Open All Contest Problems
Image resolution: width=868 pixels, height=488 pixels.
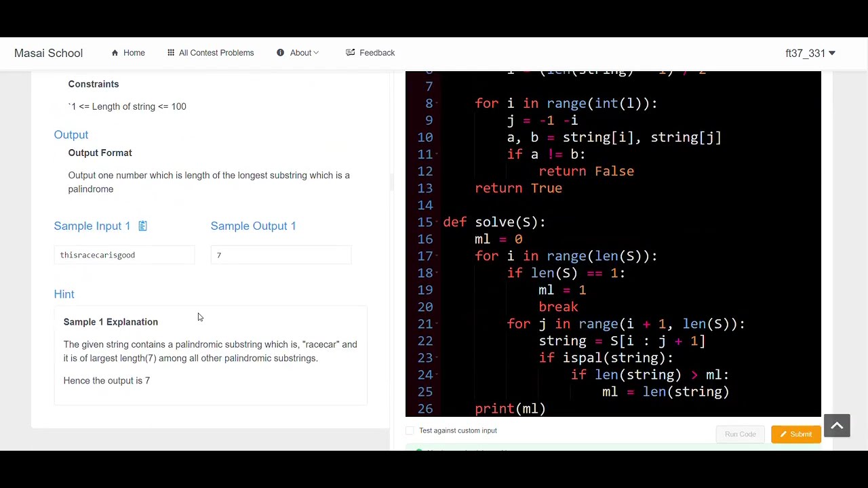[216, 53]
